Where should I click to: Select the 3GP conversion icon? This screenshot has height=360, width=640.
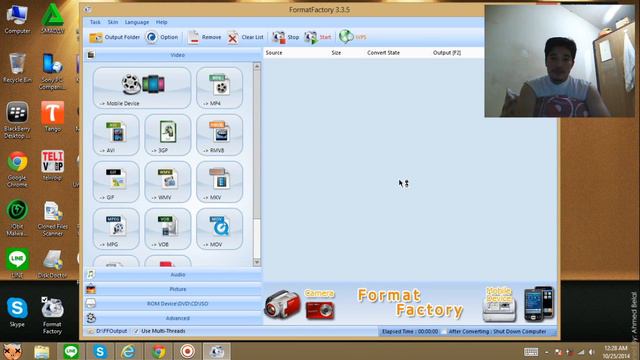pos(168,135)
